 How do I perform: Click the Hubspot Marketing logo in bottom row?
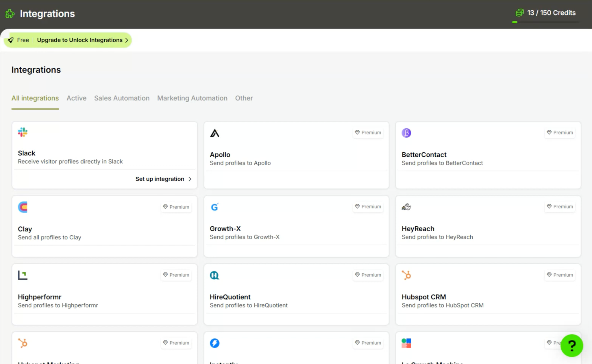(23, 343)
